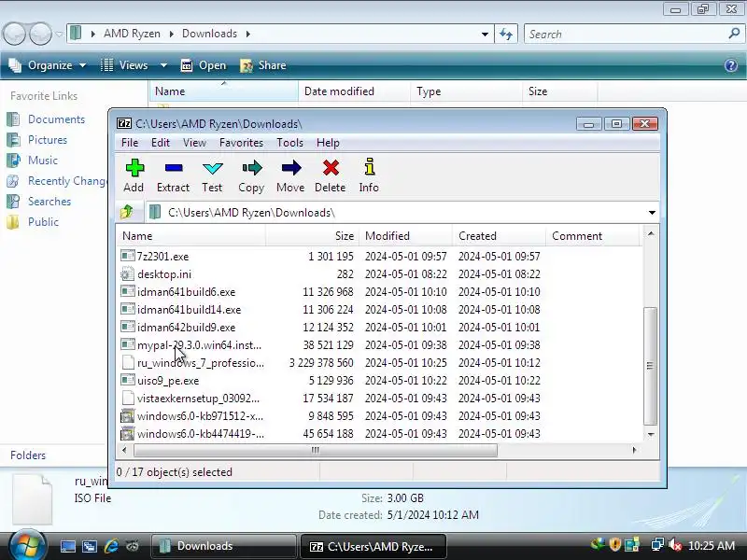Click the Test icon in 7-Zip
Image resolution: width=747 pixels, height=560 pixels.
click(213, 168)
